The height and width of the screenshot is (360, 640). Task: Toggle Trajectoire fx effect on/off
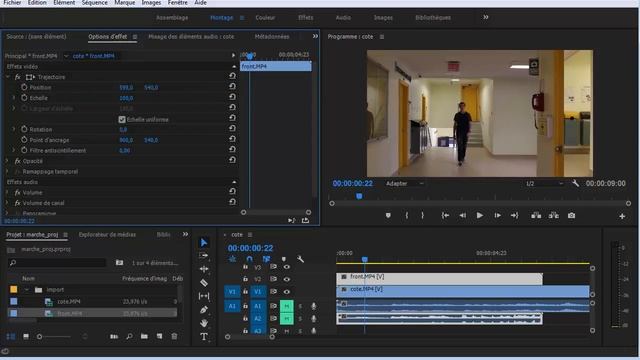[x=18, y=77]
